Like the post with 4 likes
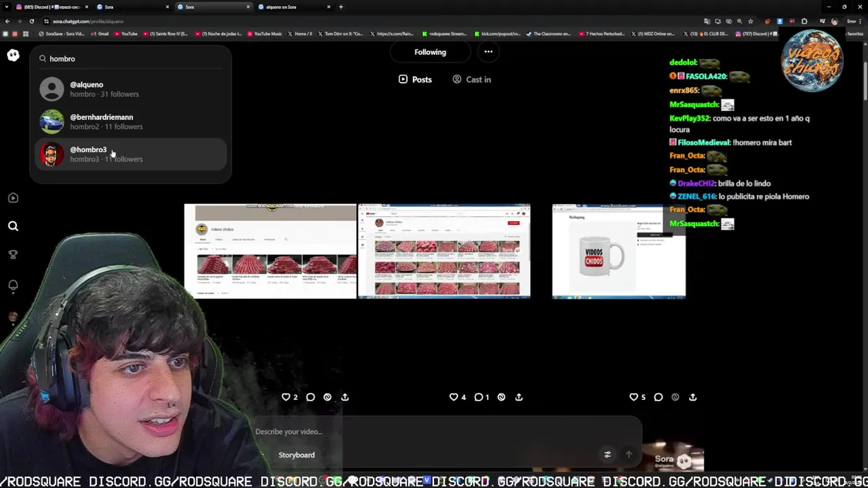Viewport: 868px width, 488px height. pos(454,397)
